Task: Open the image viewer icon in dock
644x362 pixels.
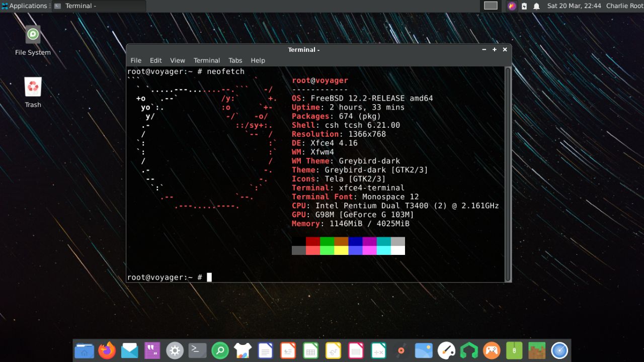Action: coord(424,350)
